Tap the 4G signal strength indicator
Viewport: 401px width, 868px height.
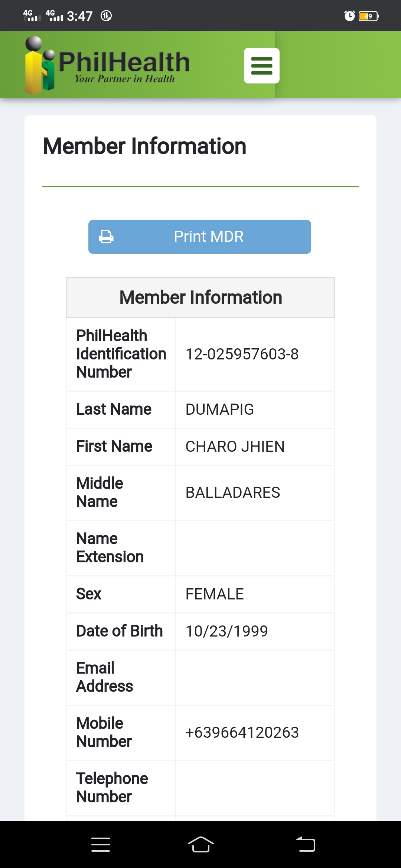tap(32, 16)
